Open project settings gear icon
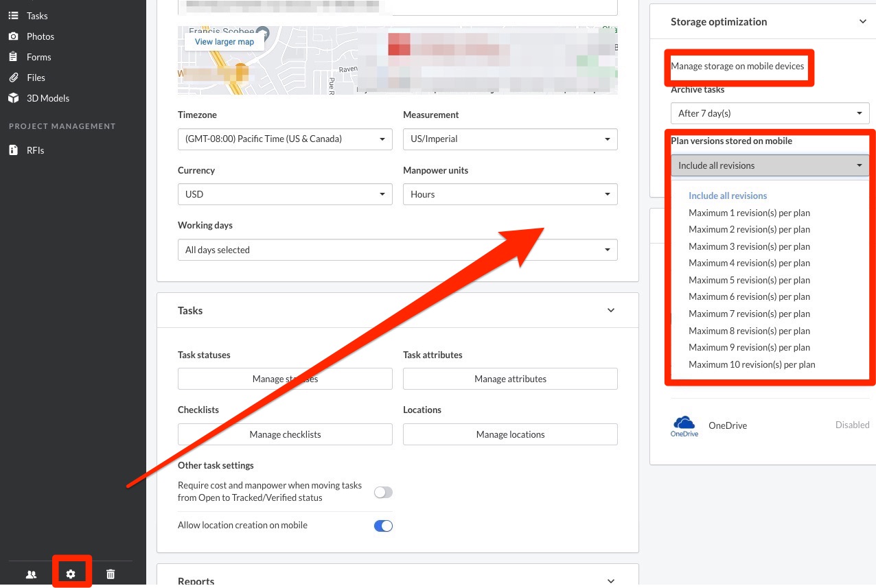 point(71,574)
